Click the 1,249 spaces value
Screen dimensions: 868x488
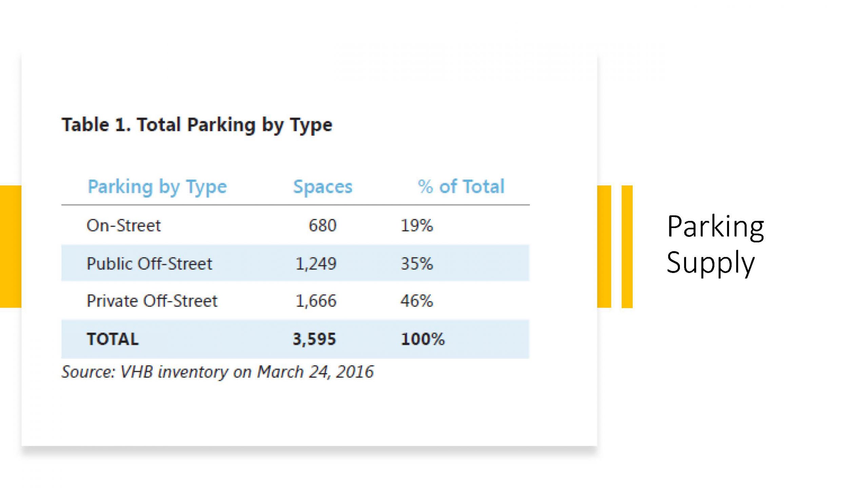316,264
